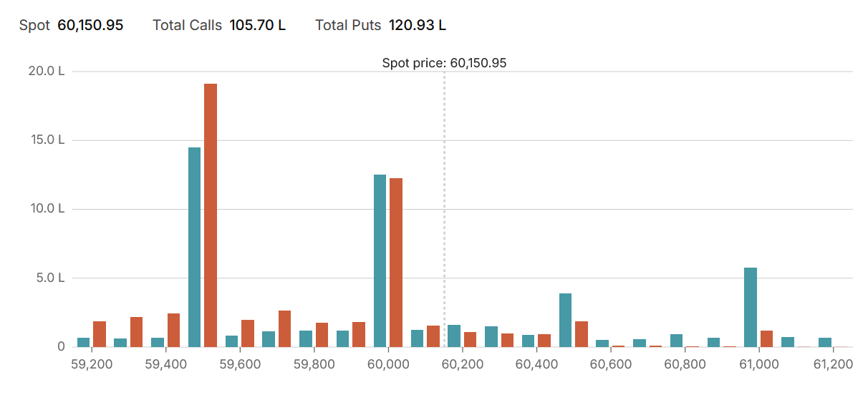Click the Total Puts value 120.93 L
Image resolution: width=868 pixels, height=395 pixels.
[417, 26]
